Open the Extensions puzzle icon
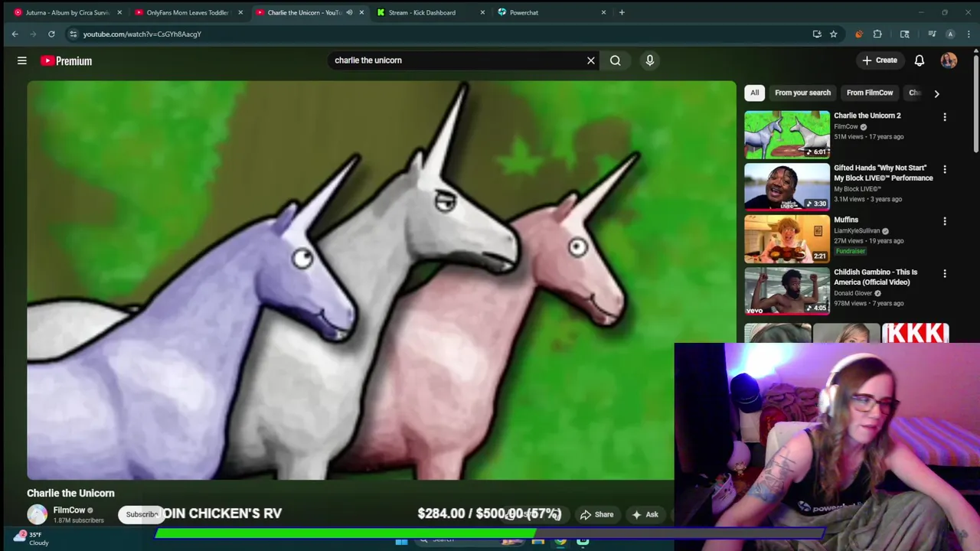This screenshot has width=980, height=551. 877,34
